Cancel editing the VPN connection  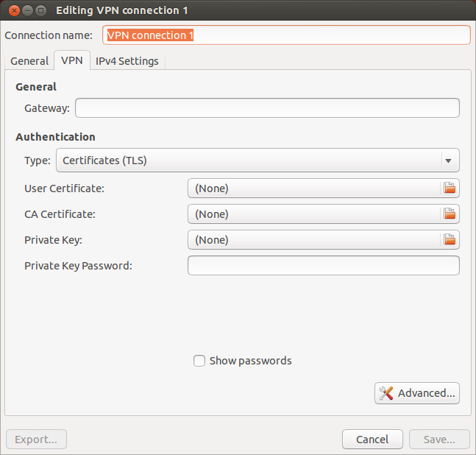coord(372,440)
